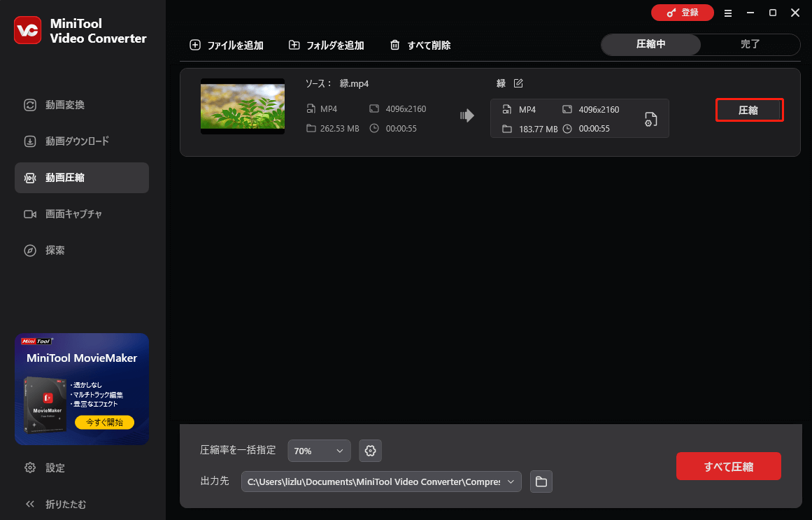Click the red 登録 register button
812x520 pixels.
(682, 13)
